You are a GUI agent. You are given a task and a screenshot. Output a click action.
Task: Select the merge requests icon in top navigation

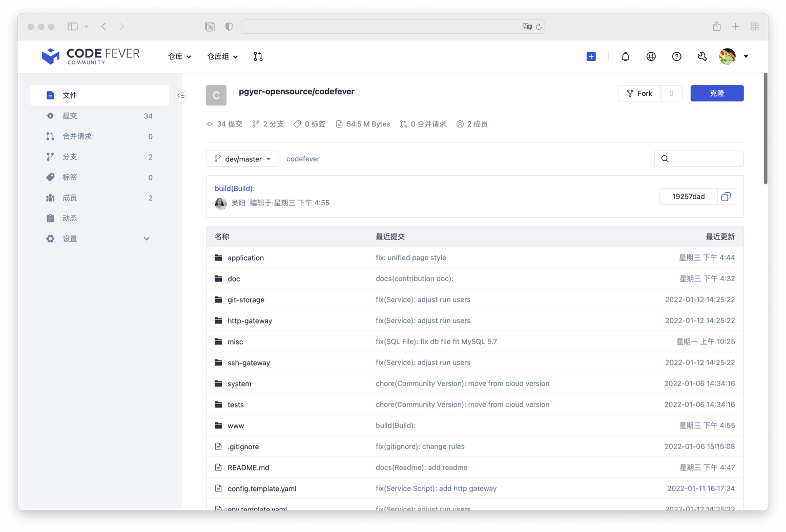[258, 56]
